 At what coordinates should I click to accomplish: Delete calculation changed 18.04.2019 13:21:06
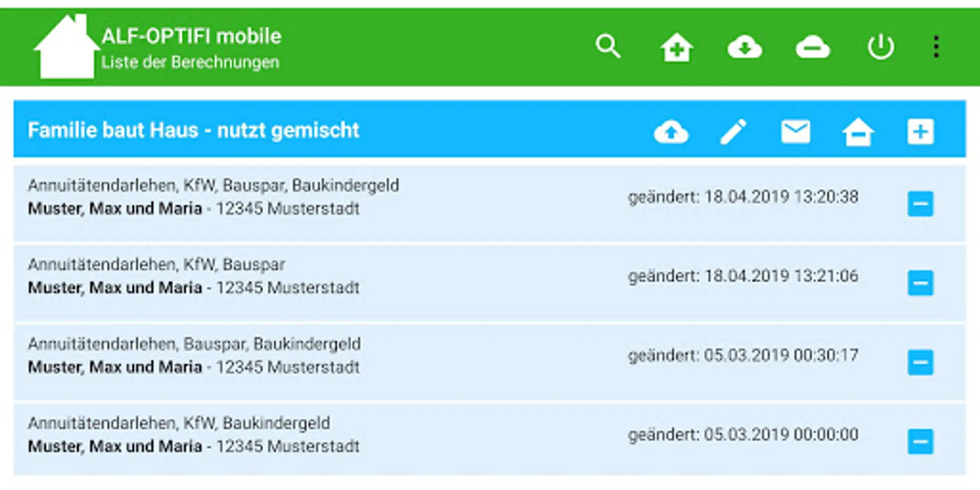[x=920, y=283]
